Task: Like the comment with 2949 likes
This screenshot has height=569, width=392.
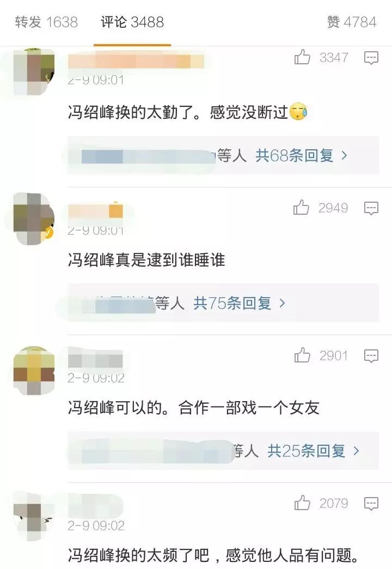Action: tap(301, 208)
